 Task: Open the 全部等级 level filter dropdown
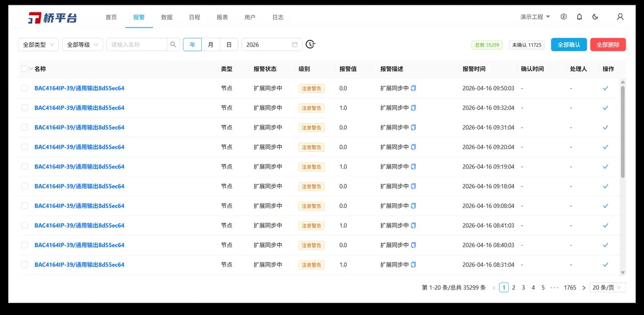[83, 45]
